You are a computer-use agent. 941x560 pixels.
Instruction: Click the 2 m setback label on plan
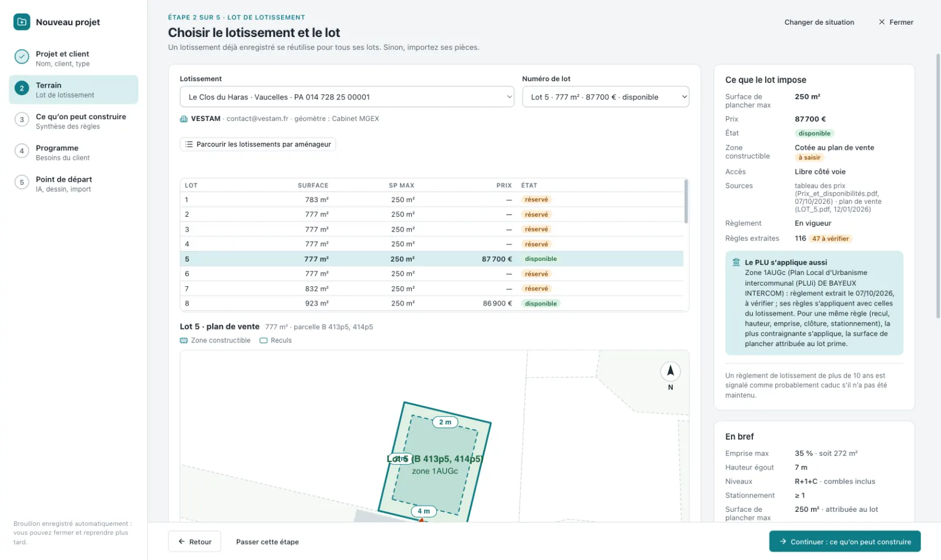pos(445,422)
